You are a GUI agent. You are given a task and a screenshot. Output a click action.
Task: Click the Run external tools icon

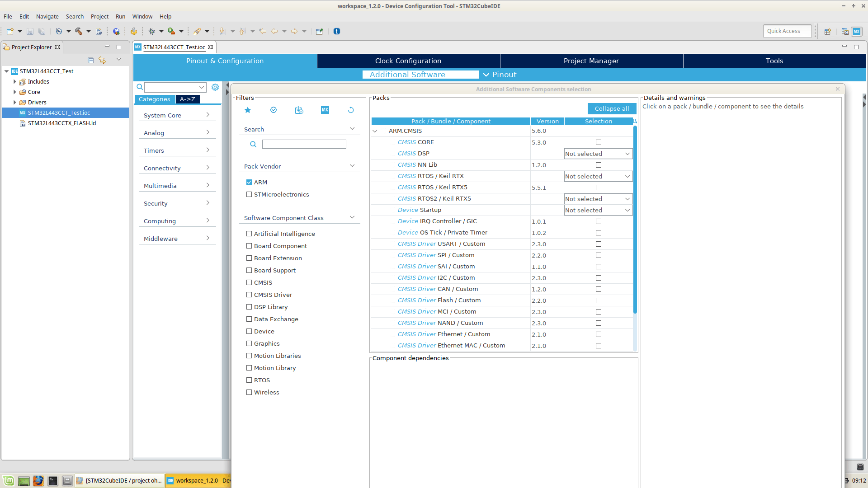[x=171, y=31]
